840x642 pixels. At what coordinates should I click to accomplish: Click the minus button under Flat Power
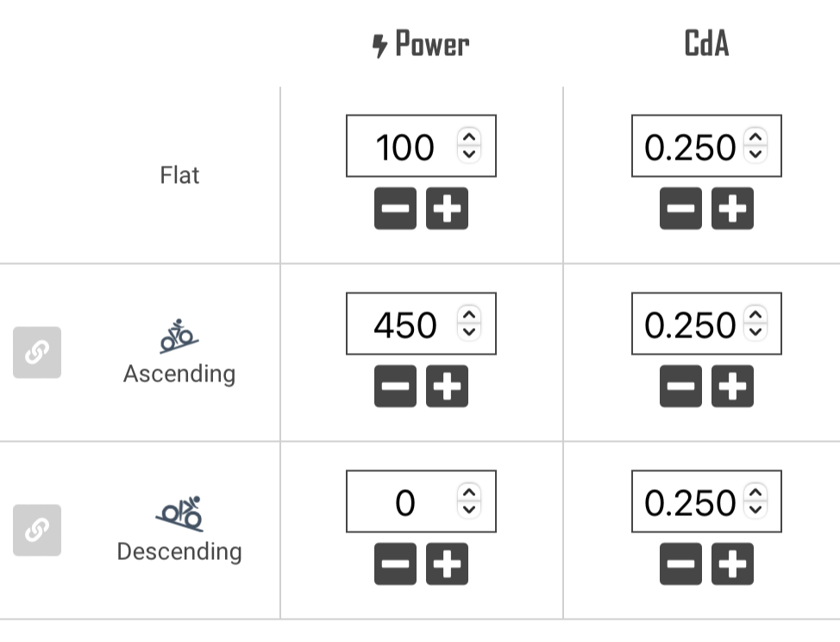(395, 209)
